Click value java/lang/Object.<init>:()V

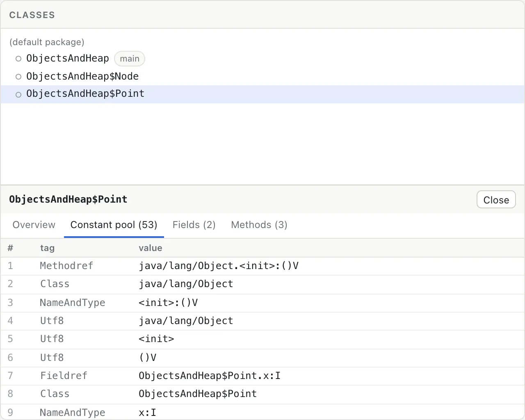pos(219,266)
